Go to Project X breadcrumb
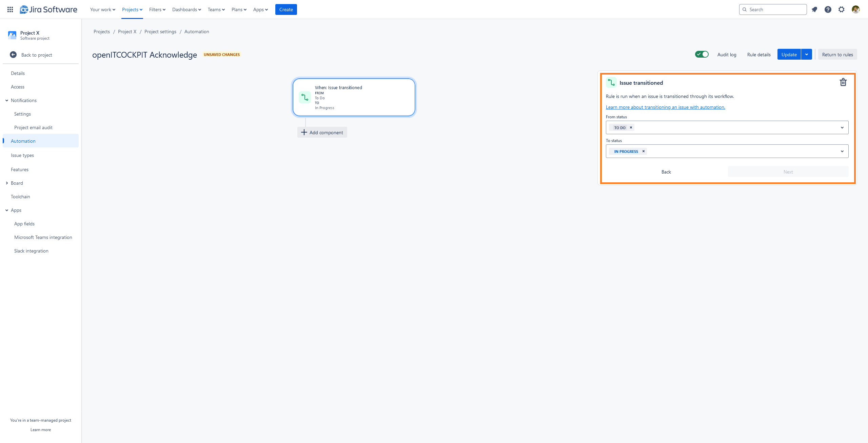 (x=127, y=32)
